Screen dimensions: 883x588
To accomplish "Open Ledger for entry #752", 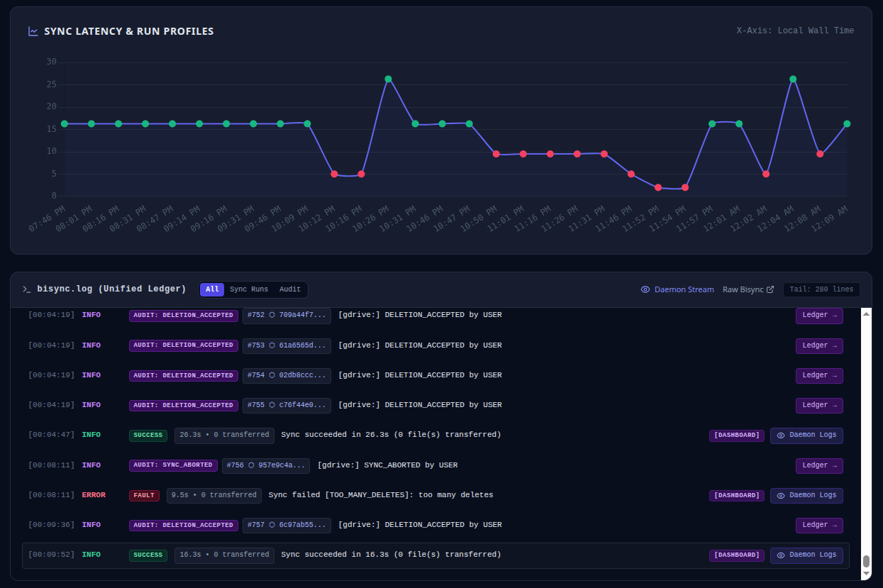I will point(819,316).
